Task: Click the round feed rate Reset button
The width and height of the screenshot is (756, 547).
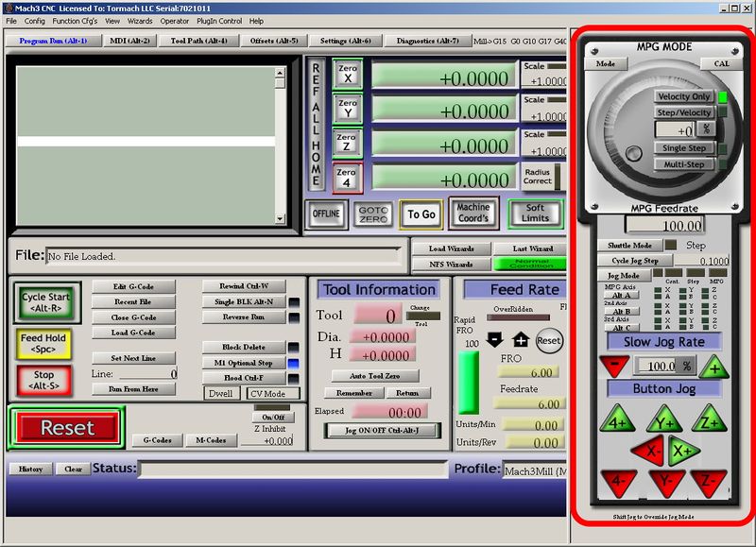Action: click(x=548, y=340)
